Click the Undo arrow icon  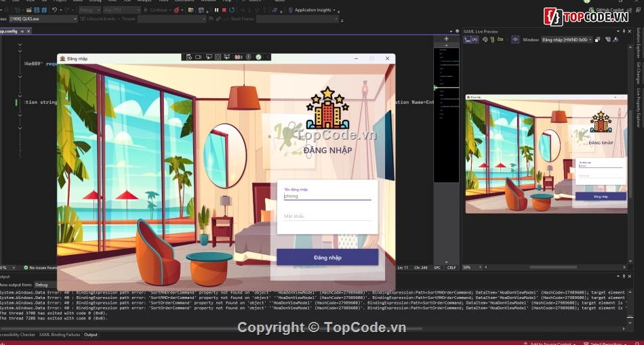[55, 10]
